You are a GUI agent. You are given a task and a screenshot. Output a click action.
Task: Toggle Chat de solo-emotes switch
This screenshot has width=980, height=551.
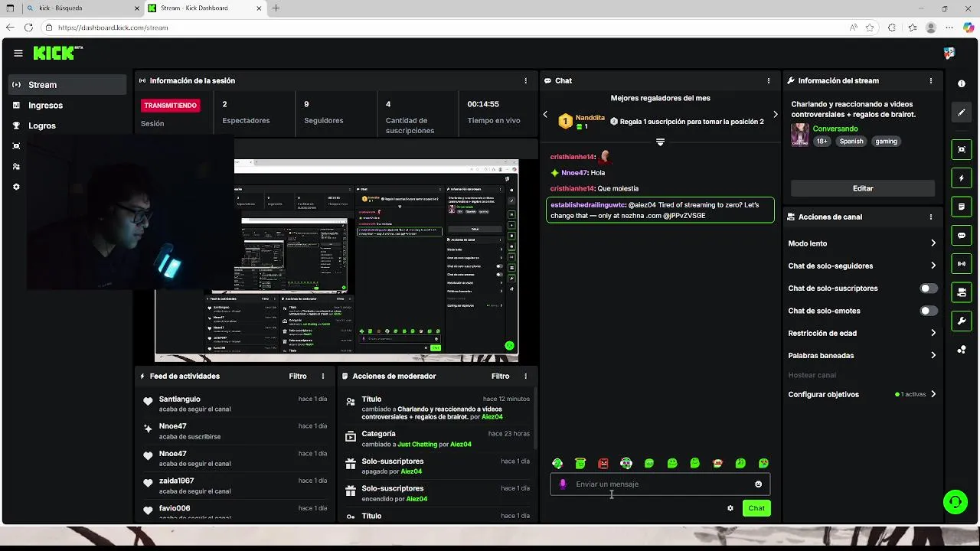point(929,311)
